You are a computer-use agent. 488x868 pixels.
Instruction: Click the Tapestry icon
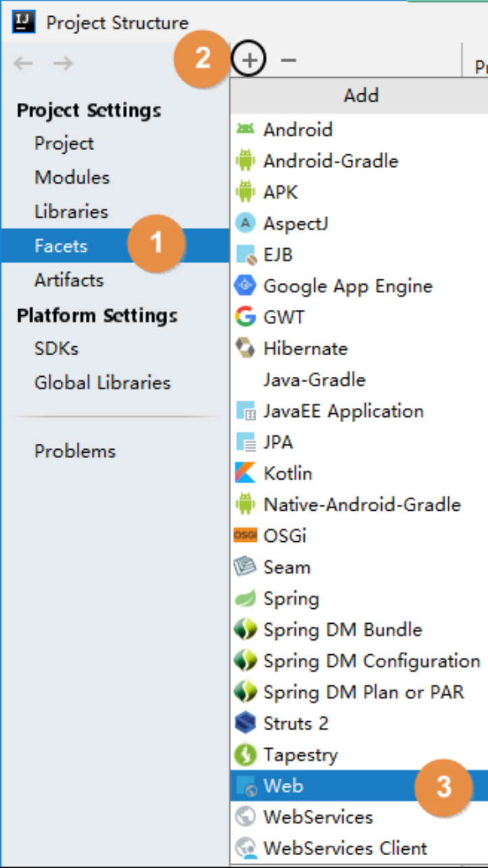(245, 754)
